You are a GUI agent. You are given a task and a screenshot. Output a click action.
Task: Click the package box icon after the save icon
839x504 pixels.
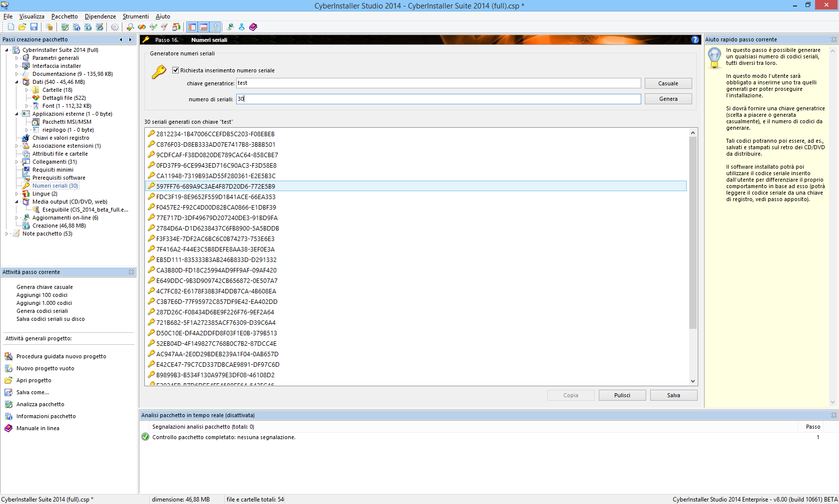click(x=49, y=27)
